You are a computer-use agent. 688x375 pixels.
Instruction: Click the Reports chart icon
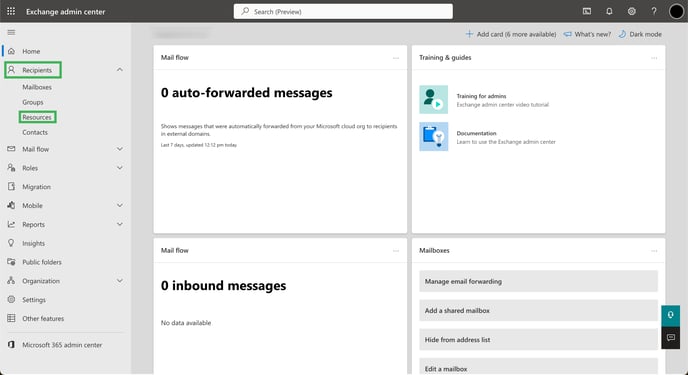coord(11,224)
